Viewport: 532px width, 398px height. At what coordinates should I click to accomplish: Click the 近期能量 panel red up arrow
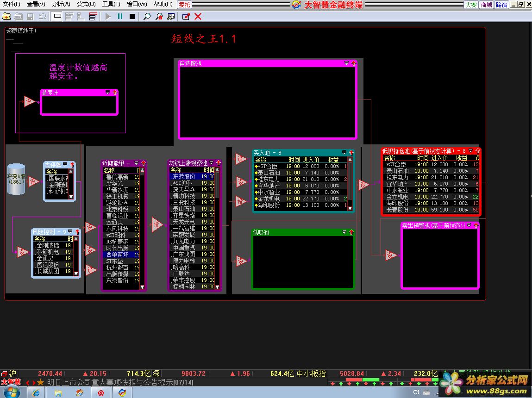pos(144,163)
